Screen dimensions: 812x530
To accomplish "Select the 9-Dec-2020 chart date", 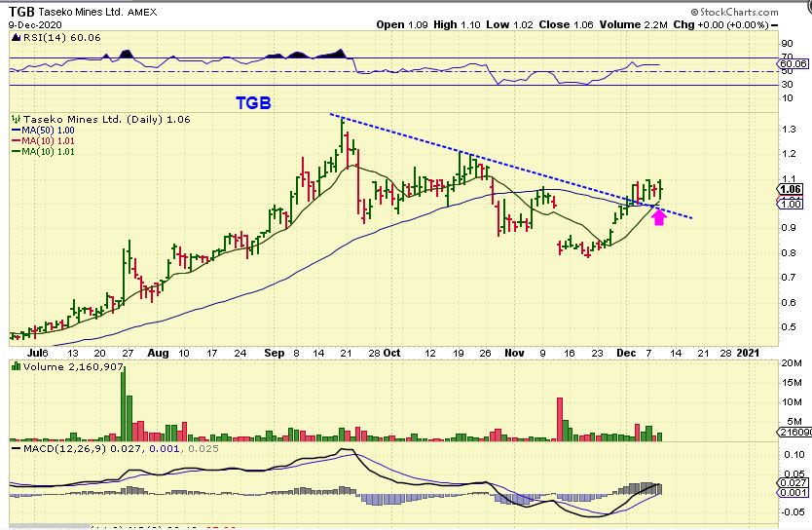I will (35, 25).
